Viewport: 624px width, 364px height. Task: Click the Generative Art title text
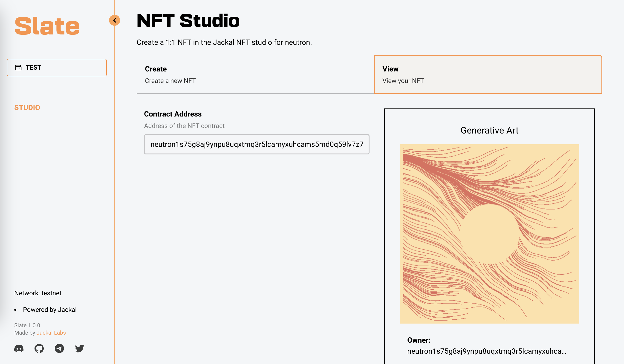[489, 130]
